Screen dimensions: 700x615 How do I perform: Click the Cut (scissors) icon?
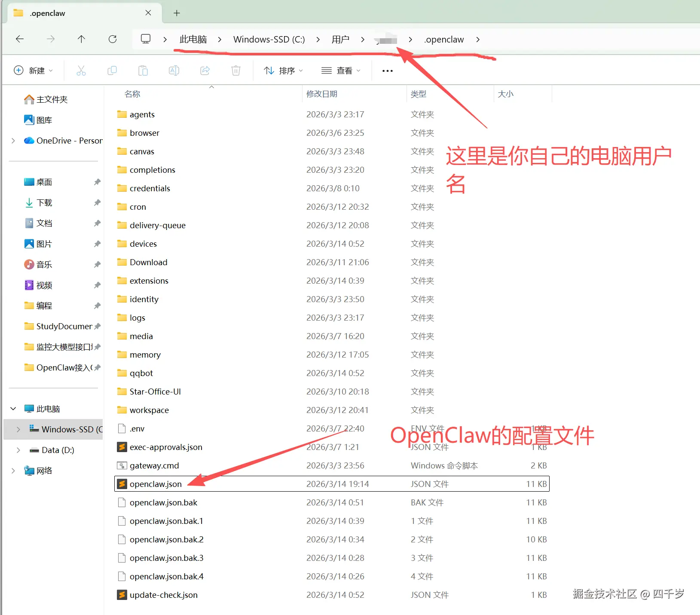pos(81,70)
